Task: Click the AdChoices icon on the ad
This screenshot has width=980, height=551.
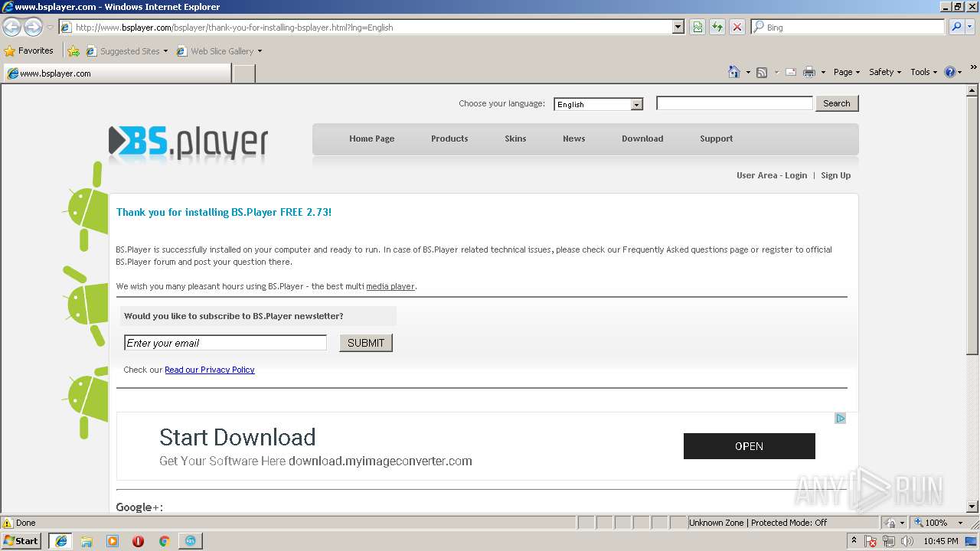Action: point(840,419)
